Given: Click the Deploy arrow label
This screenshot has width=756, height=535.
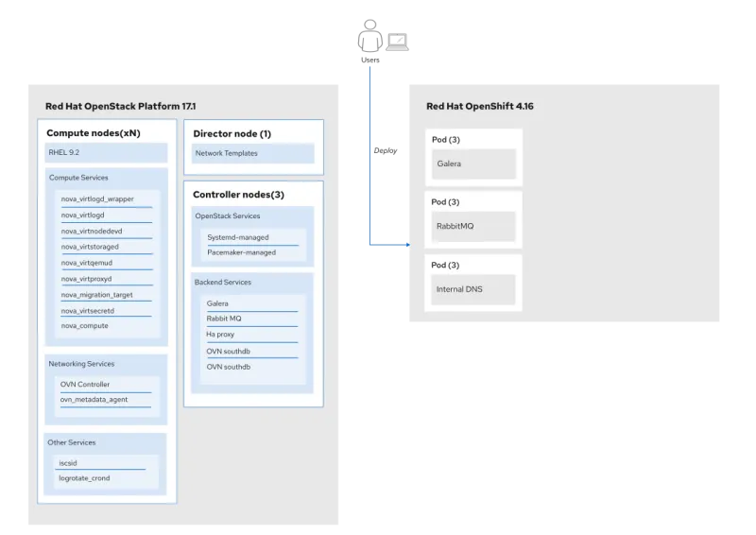Looking at the screenshot, I should [386, 150].
